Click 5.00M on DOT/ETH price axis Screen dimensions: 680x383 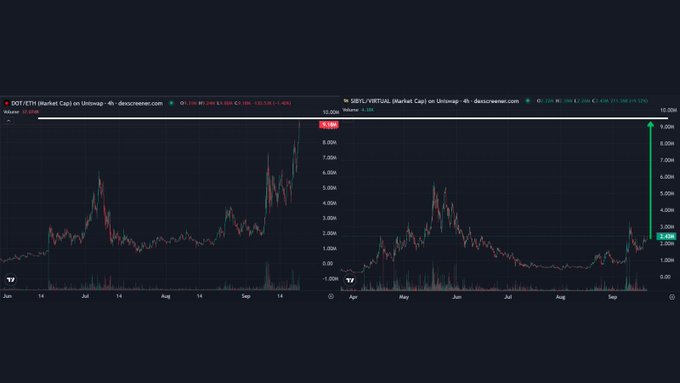point(330,188)
